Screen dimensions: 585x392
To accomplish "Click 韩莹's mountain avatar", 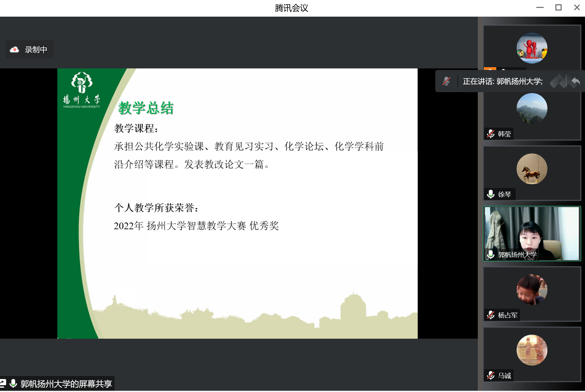I will 532,108.
